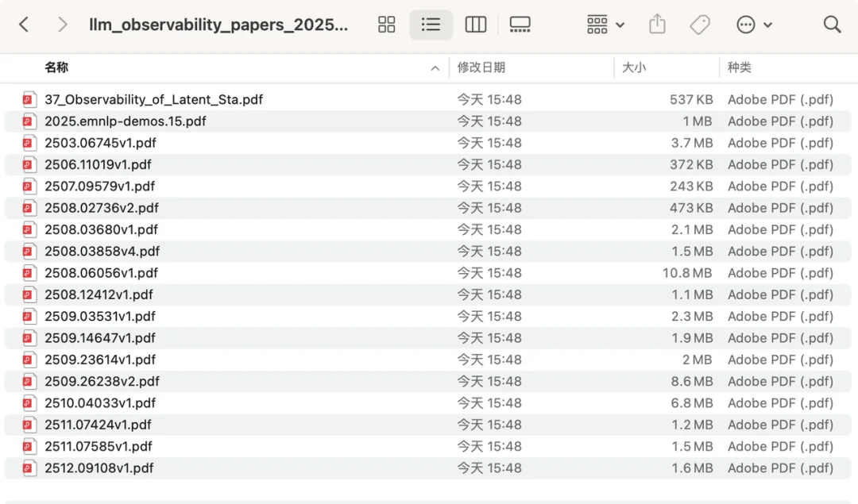Sort by the 修改日期 column header
This screenshot has height=504, width=858.
481,67
